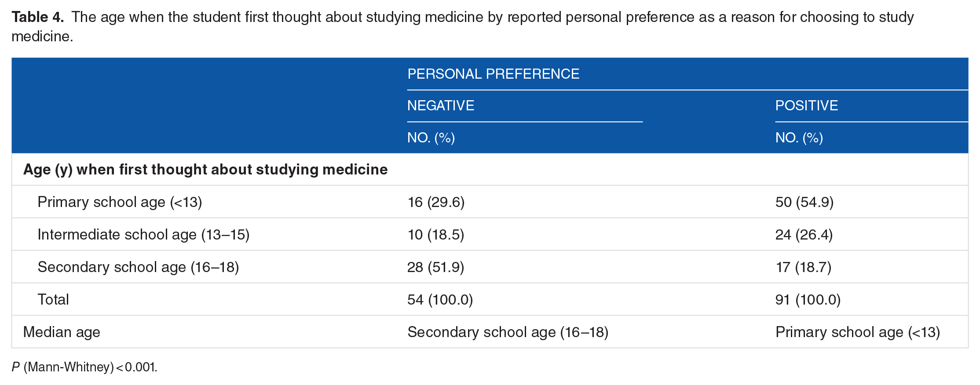Screen dimensions: 980x385
Task: Click 'Age (y) when first thought' row heading
Action: 205,170
